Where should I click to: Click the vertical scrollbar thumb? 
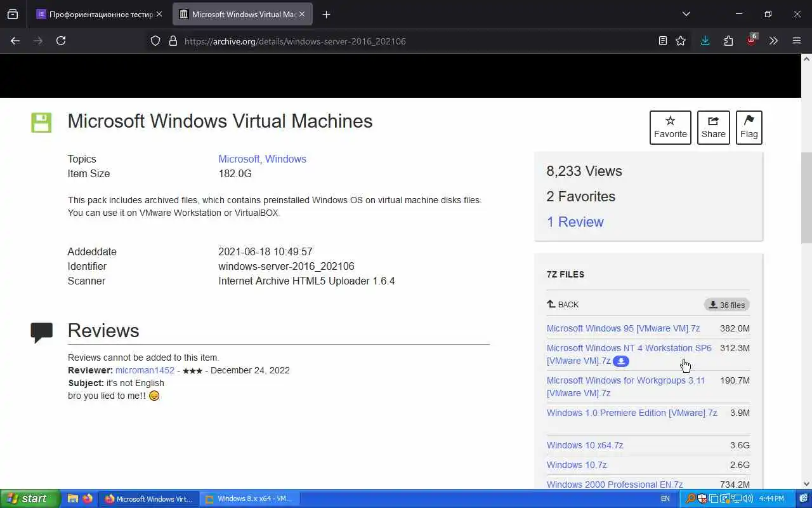806,197
